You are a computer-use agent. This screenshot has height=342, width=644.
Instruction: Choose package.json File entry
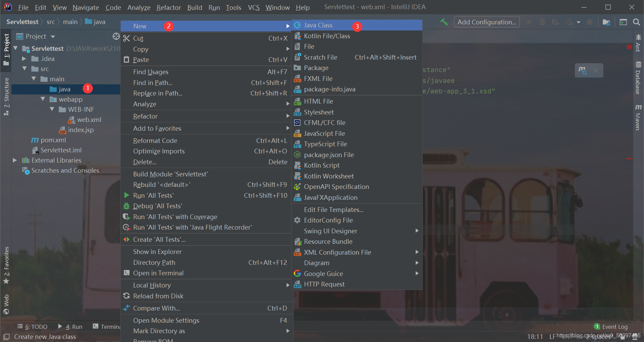tap(357, 155)
